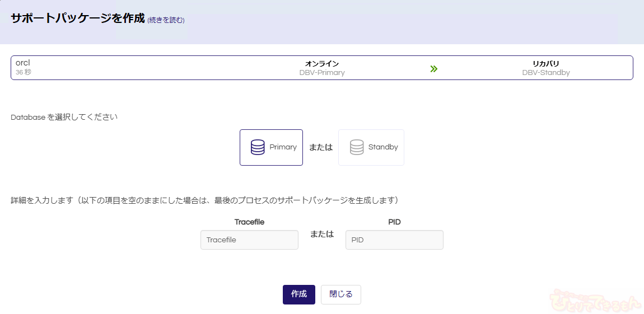The height and width of the screenshot is (314, 644).
Task: Click the リカバリ status heading
Action: [546, 64]
